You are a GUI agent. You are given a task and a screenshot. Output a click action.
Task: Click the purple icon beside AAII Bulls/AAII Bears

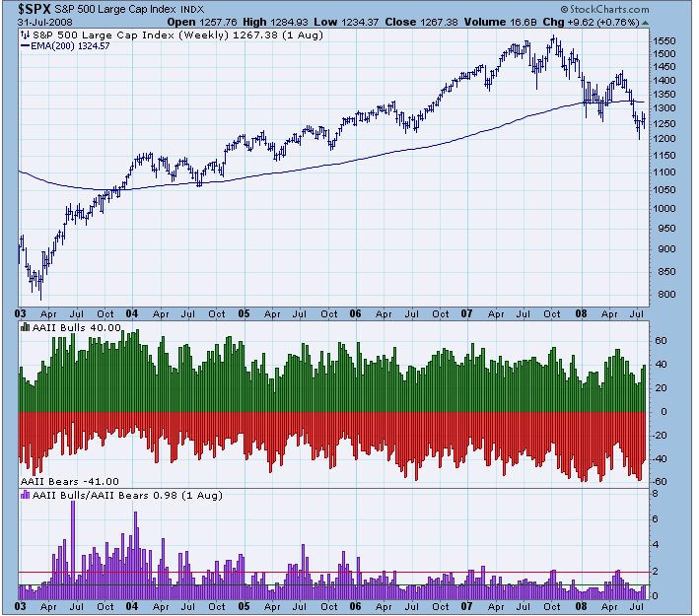[26, 493]
